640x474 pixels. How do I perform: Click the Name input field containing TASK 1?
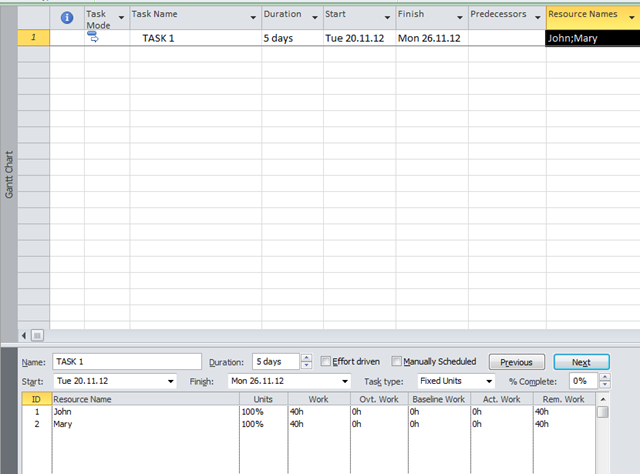pos(125,362)
